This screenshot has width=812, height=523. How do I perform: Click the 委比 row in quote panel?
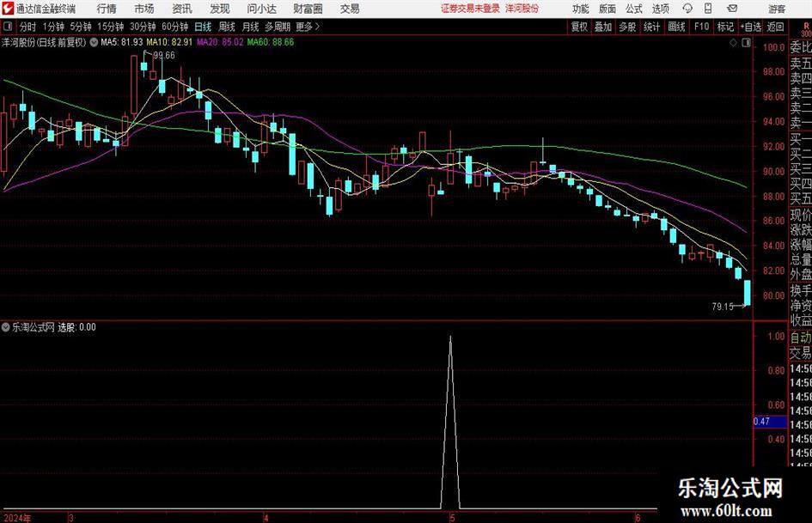click(801, 47)
